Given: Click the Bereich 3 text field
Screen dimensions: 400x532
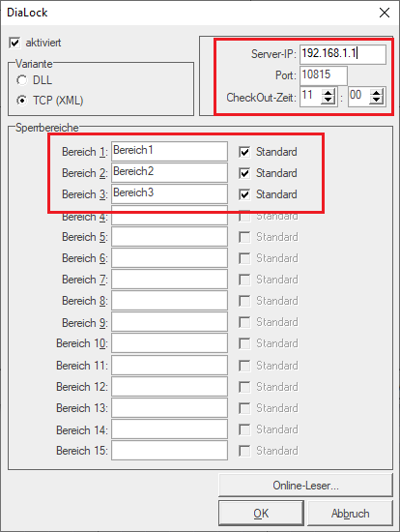Looking at the screenshot, I should point(169,193).
